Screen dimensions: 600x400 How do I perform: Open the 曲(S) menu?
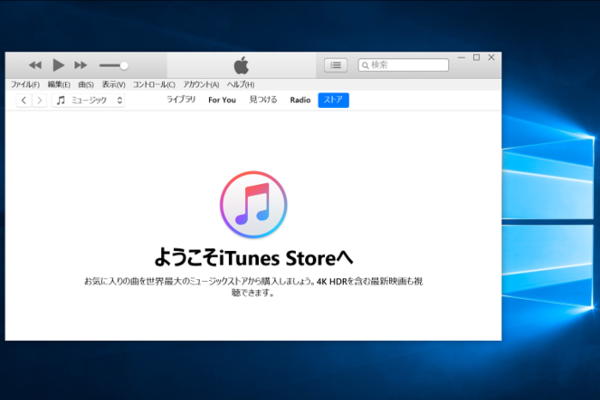[x=86, y=84]
